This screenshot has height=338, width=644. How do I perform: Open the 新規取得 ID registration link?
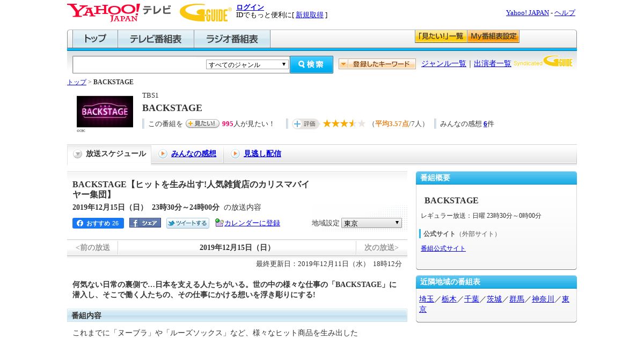(310, 15)
